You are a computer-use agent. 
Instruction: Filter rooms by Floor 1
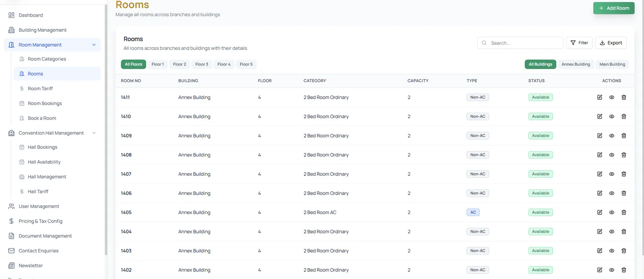pos(158,64)
